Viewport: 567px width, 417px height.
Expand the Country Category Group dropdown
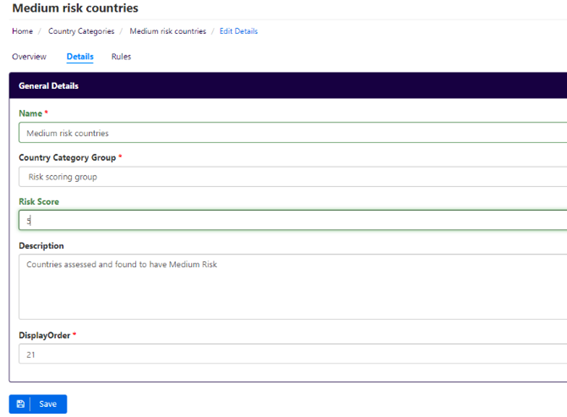(x=293, y=177)
